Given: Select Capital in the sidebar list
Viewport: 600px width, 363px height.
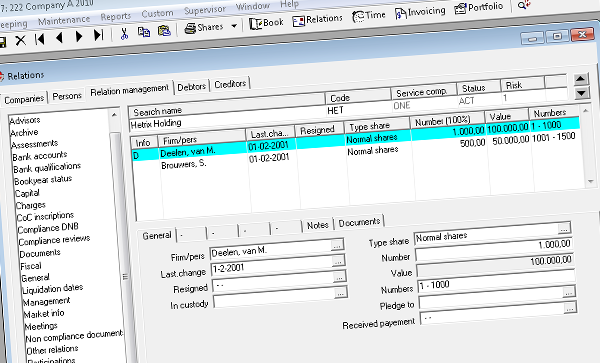Looking at the screenshot, I should [27, 193].
